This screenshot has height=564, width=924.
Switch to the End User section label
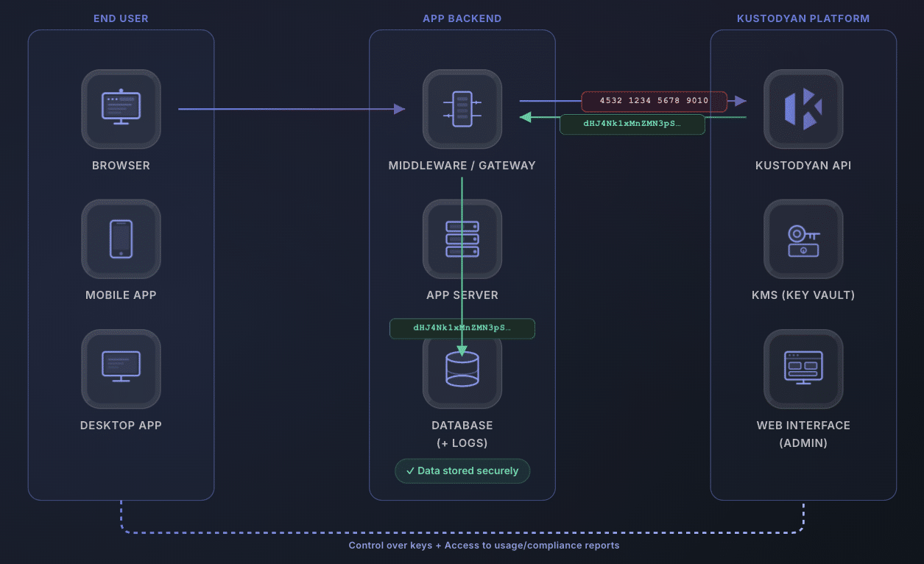pyautogui.click(x=121, y=18)
